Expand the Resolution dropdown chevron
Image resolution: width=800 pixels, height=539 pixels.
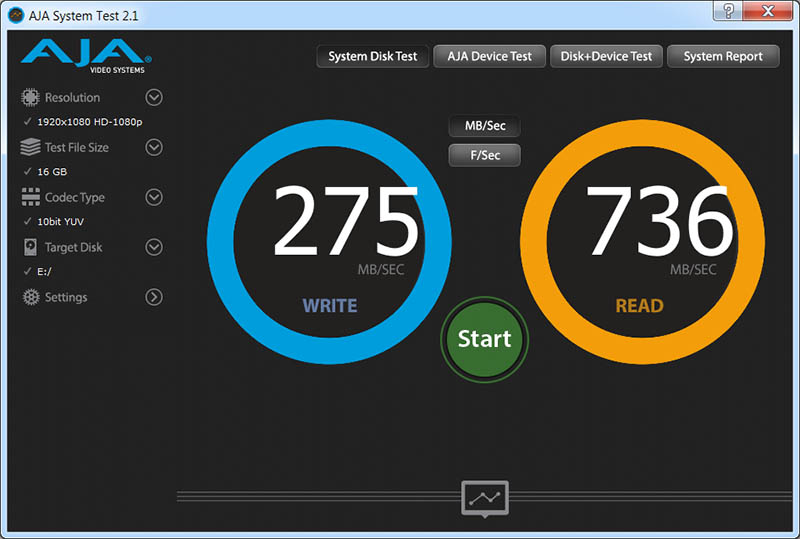point(154,97)
